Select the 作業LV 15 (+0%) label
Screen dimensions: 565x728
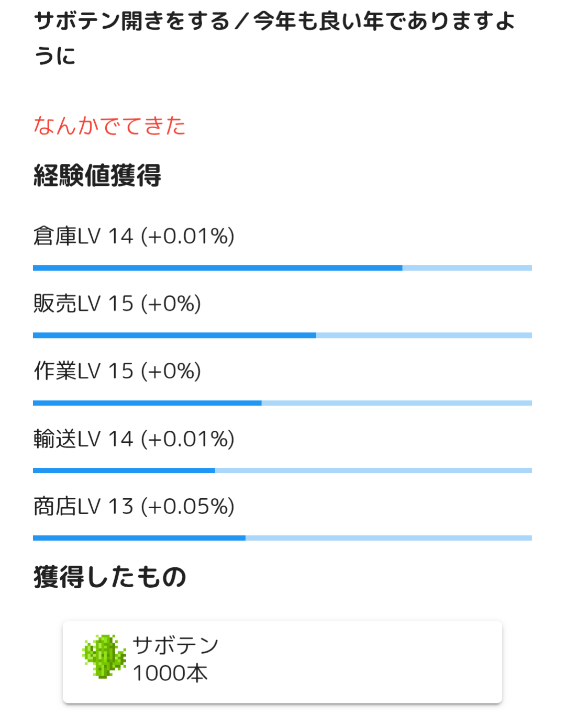click(117, 371)
